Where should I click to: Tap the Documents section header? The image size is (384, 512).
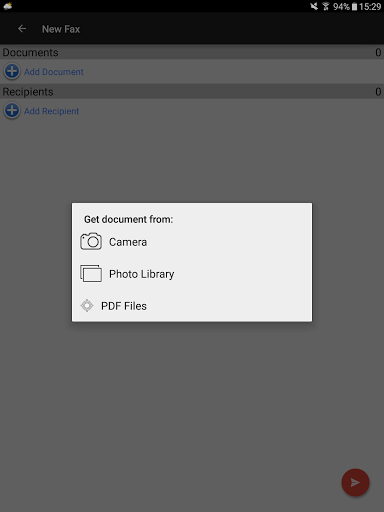pyautogui.click(x=192, y=52)
